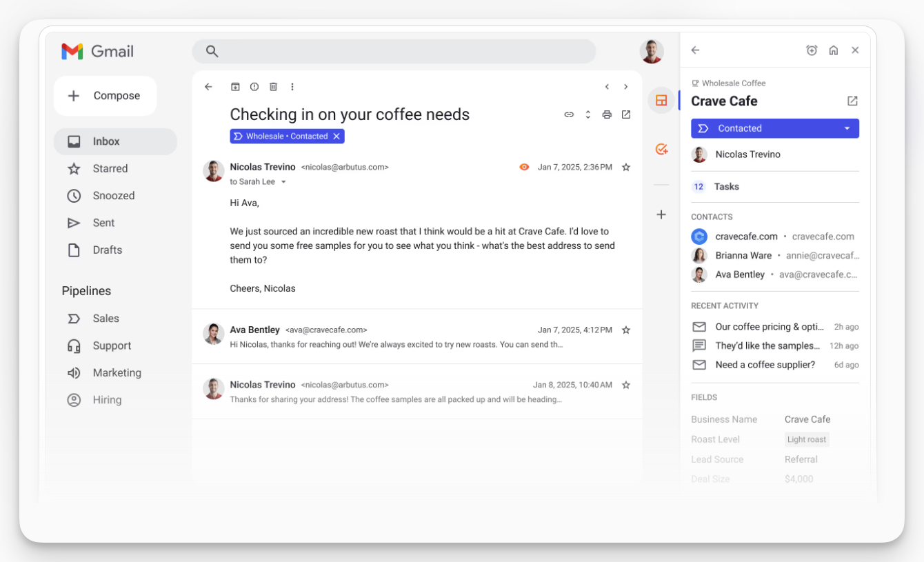This screenshot has height=562, width=924.
Task: Go to sidebar home icon
Action: [x=834, y=50]
